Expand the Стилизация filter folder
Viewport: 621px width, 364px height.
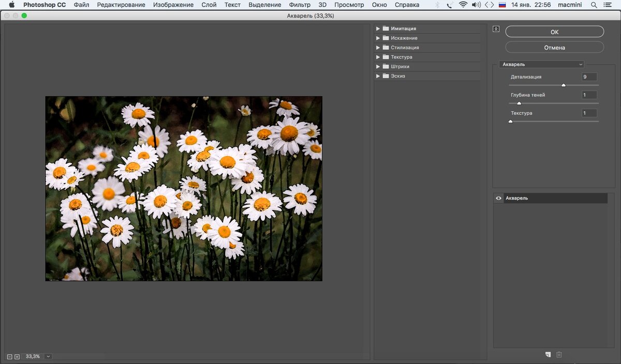(378, 48)
